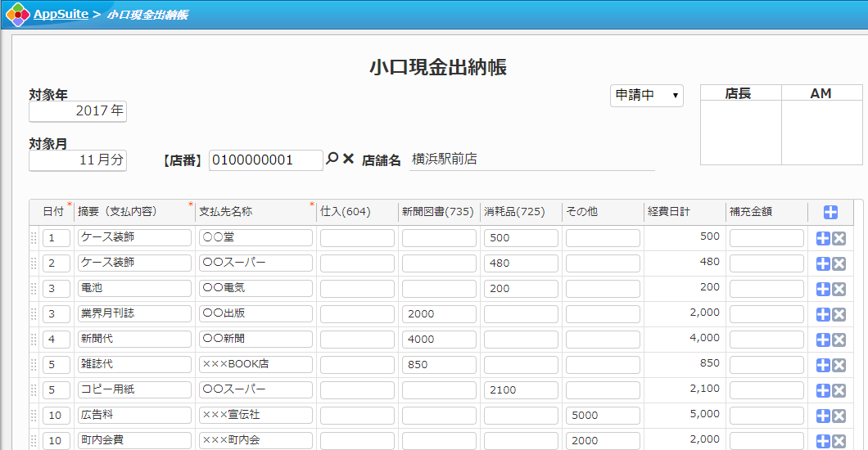Click the 店番 input field 0100000001

(x=265, y=160)
